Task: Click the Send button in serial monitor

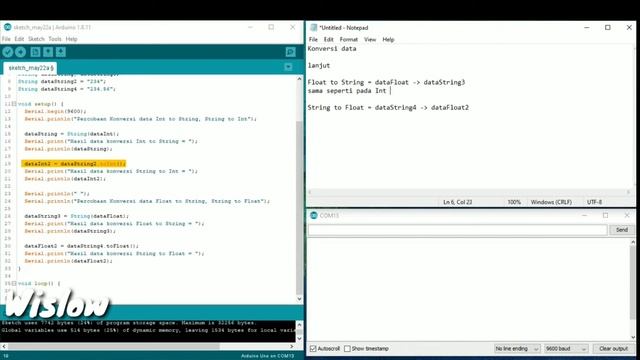Action: (621, 230)
